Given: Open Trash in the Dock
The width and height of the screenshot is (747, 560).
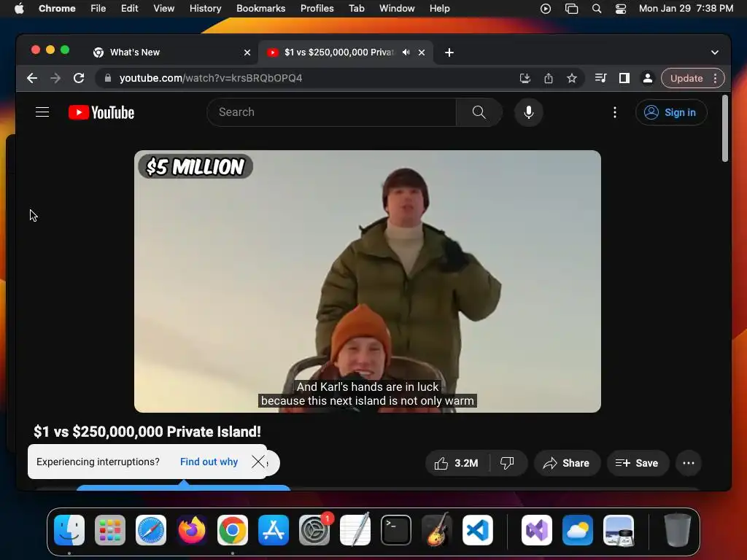Looking at the screenshot, I should [x=678, y=530].
